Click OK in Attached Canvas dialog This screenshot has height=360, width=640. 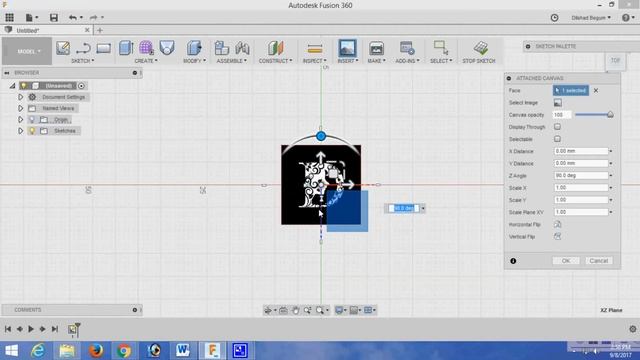coord(566,261)
